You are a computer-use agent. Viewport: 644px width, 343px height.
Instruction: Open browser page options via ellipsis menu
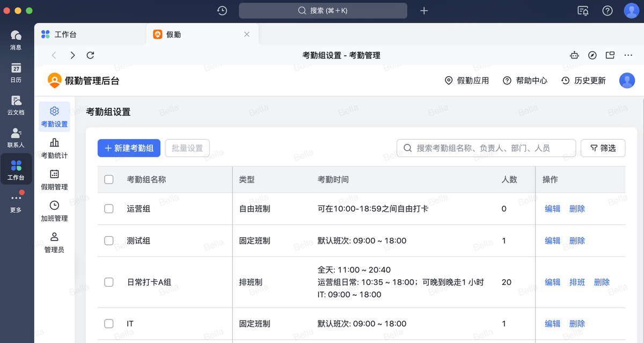(628, 55)
